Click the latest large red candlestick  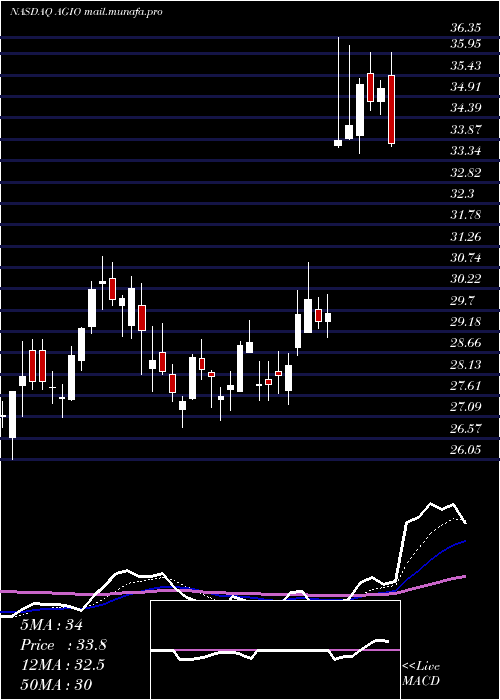(x=392, y=109)
